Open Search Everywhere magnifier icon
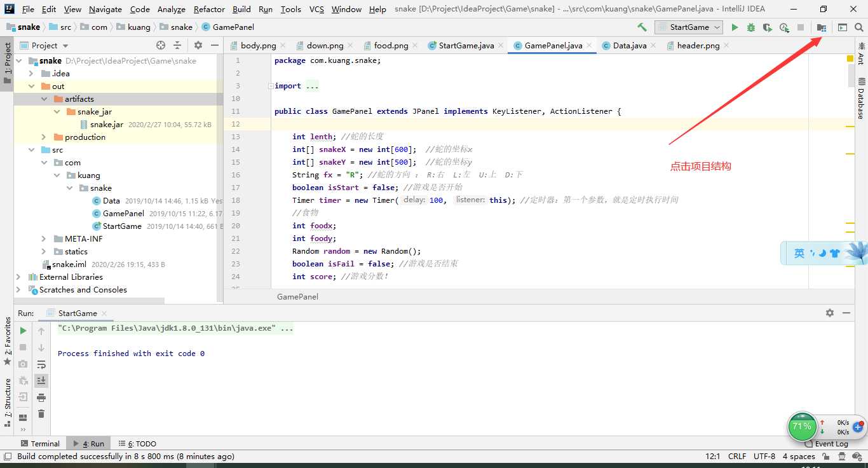The width and height of the screenshot is (868, 468). tap(859, 27)
